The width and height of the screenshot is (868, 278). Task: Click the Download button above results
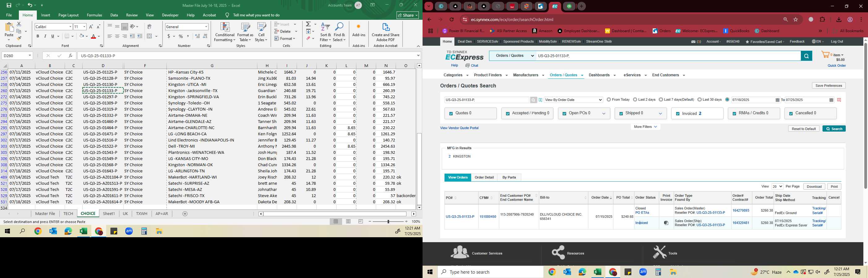coord(814,187)
